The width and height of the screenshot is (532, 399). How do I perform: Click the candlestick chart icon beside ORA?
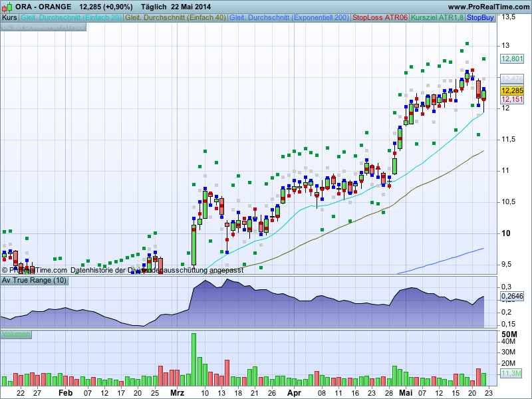[7, 6]
